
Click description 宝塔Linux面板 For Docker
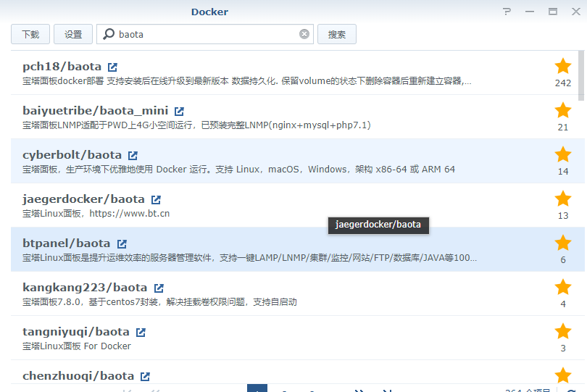(77, 346)
